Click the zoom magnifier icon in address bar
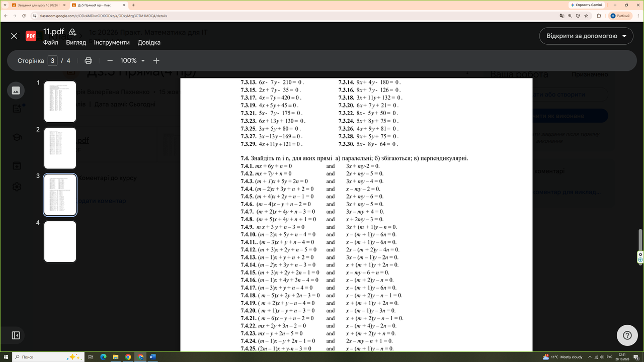Viewport: 644px width, 362px height. click(570, 16)
